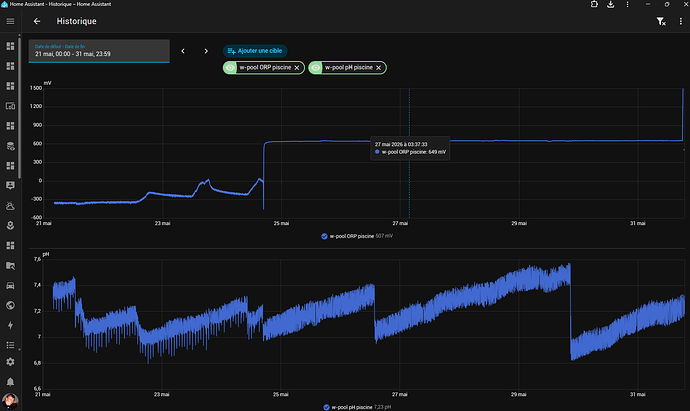Open the devices dashboard sidebar icon

10,106
